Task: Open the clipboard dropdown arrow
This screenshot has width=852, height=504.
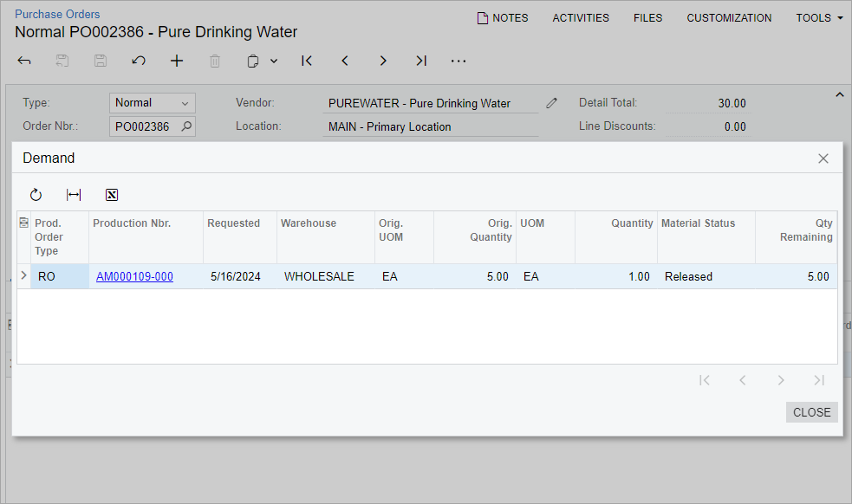Action: pos(274,61)
